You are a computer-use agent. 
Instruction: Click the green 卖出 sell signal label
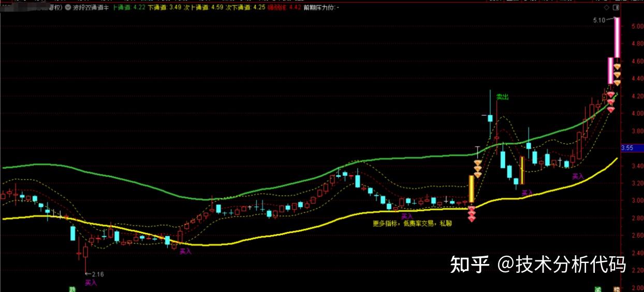502,97
